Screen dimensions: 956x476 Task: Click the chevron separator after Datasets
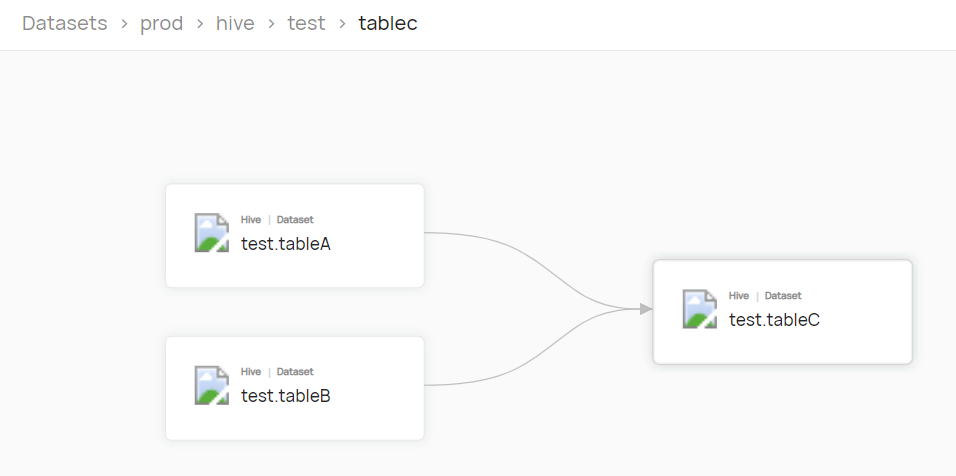click(x=124, y=24)
